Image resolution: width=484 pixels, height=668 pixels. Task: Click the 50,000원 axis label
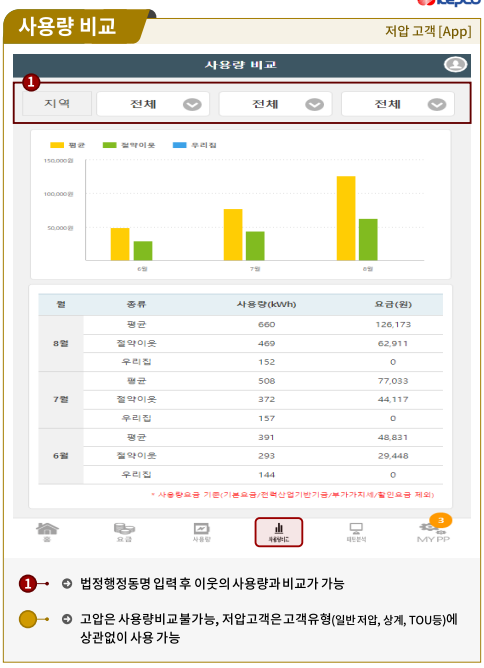tap(60, 228)
